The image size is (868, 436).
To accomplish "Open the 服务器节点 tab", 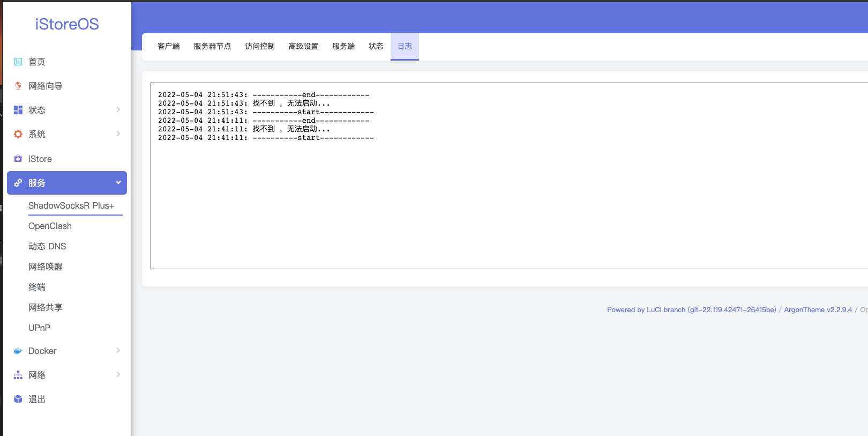I will 212,46.
